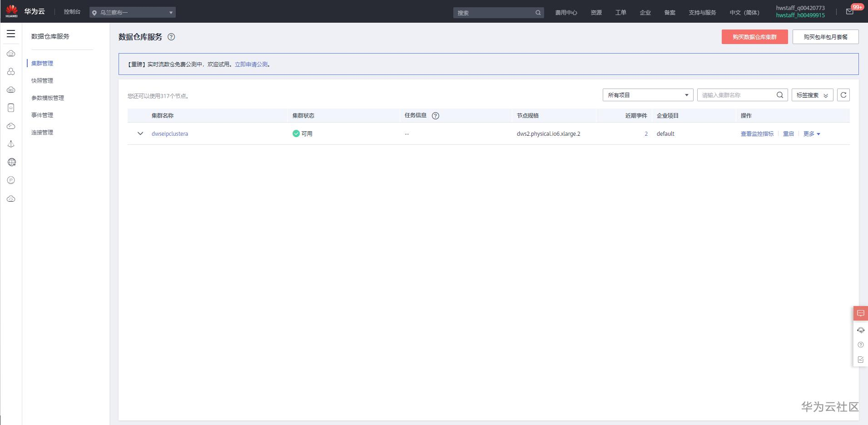The width and height of the screenshot is (868, 425).
Task: Open 参数模板管理 in the side menu
Action: [48, 98]
